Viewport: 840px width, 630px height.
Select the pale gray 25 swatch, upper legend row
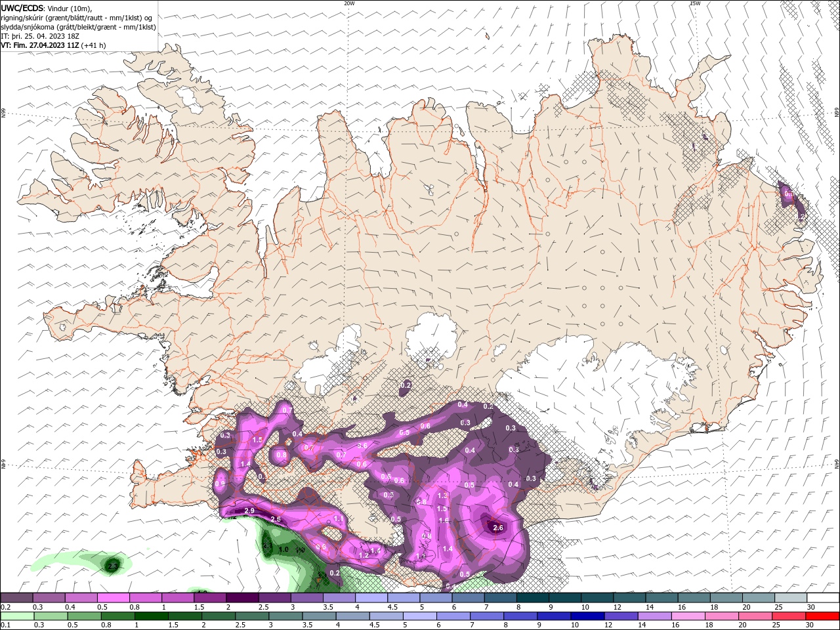tap(791, 598)
